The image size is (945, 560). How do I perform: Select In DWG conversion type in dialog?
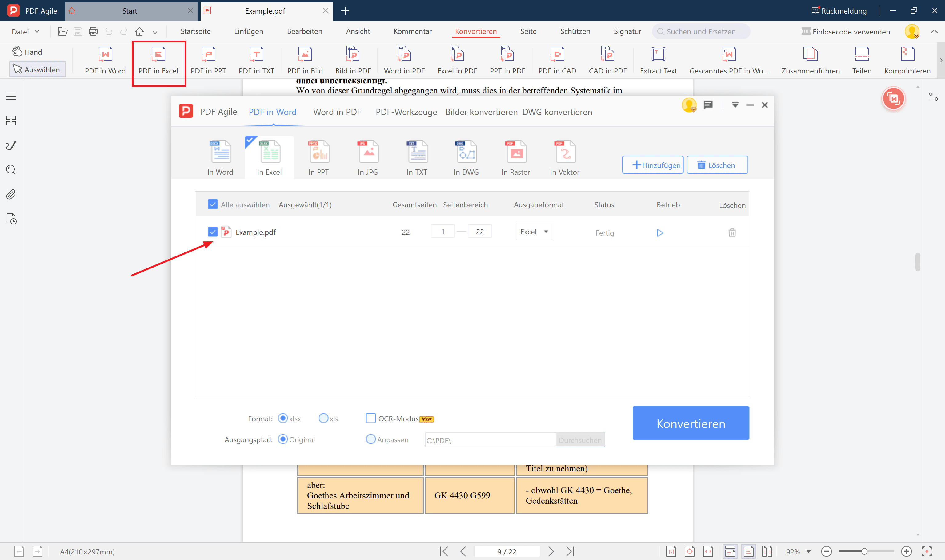(x=466, y=157)
